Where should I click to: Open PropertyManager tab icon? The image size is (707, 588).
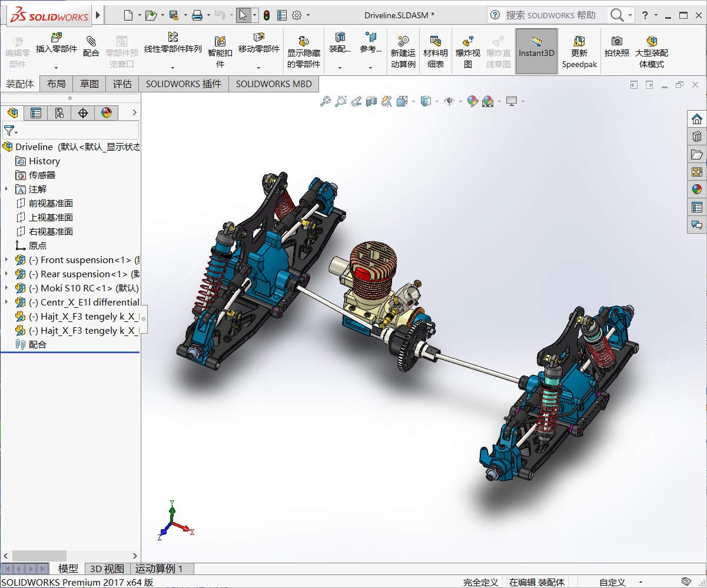(x=36, y=112)
